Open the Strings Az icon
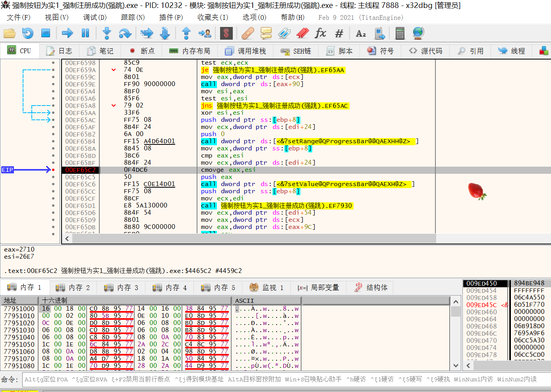Screen dimensions: 551x392 [361, 33]
